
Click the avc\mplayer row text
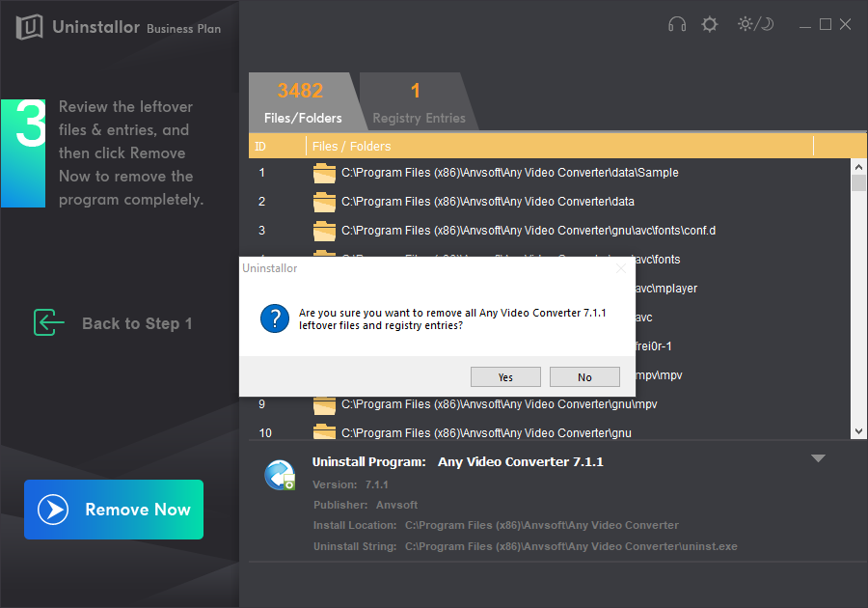[666, 289]
